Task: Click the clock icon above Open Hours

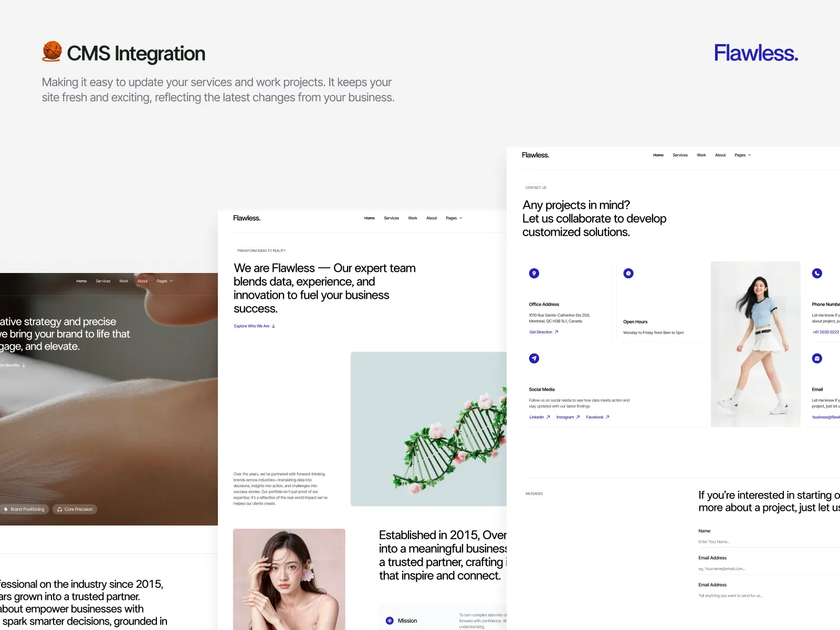Action: [x=628, y=273]
